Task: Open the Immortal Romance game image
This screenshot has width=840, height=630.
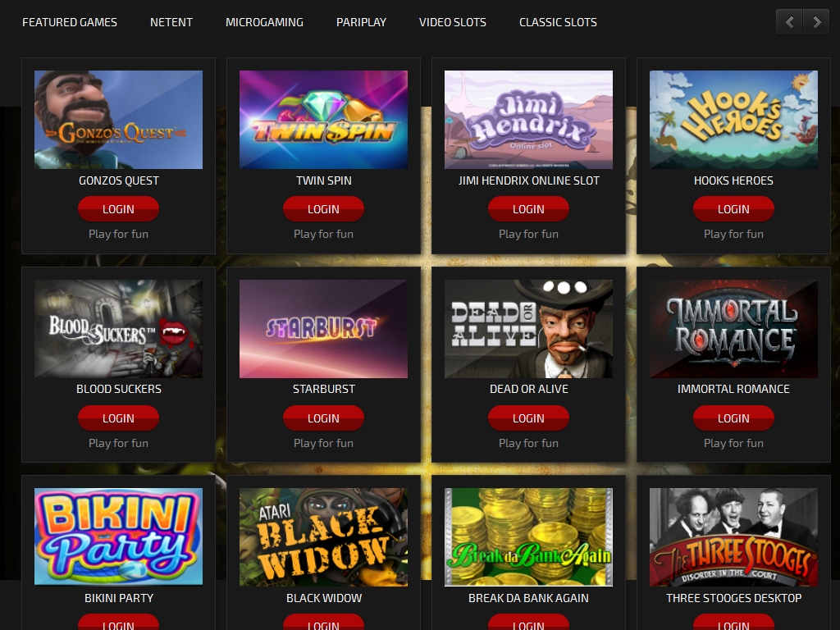Action: [x=734, y=328]
